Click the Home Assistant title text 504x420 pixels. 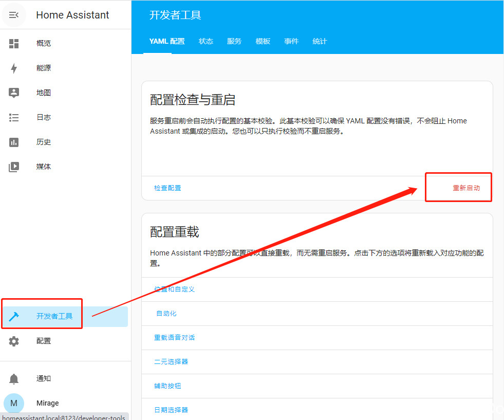pos(72,15)
